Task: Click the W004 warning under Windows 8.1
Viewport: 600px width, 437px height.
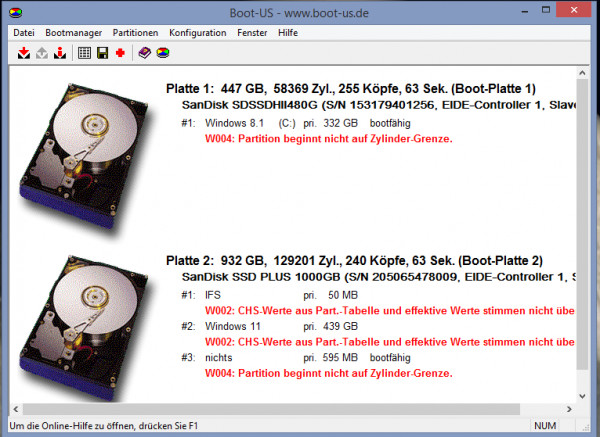Action: pyautogui.click(x=329, y=139)
